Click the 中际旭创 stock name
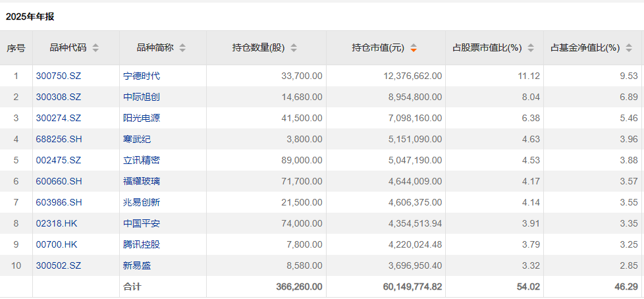This screenshot has width=644, height=299. (x=142, y=97)
